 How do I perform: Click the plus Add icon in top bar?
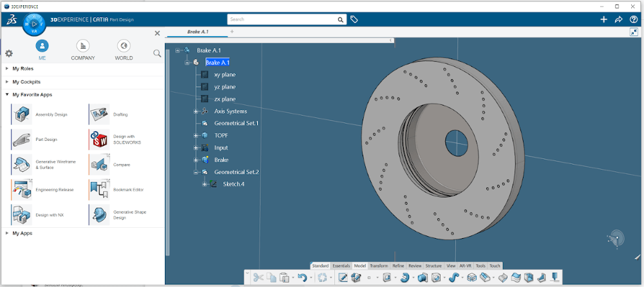[x=603, y=19]
